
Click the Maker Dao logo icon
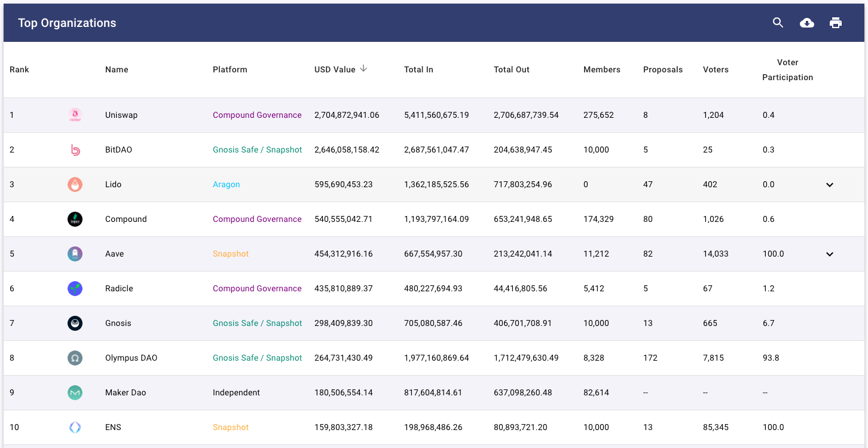click(75, 392)
